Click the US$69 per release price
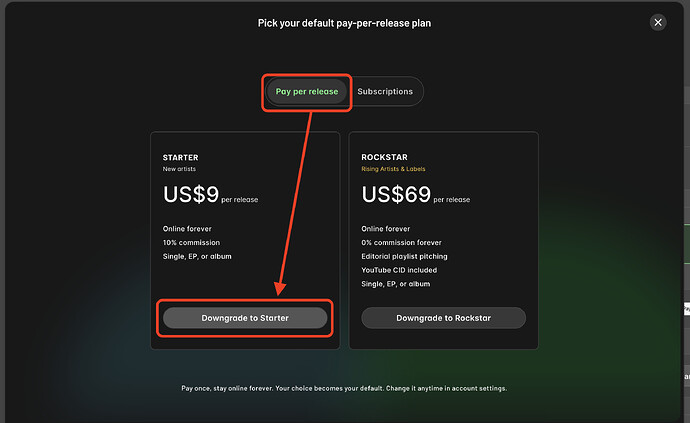 coord(415,194)
